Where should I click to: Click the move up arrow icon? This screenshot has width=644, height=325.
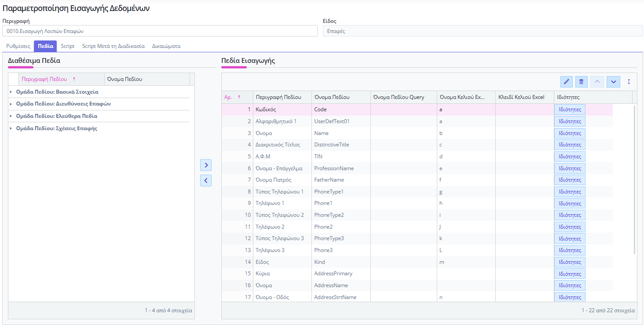(x=597, y=82)
